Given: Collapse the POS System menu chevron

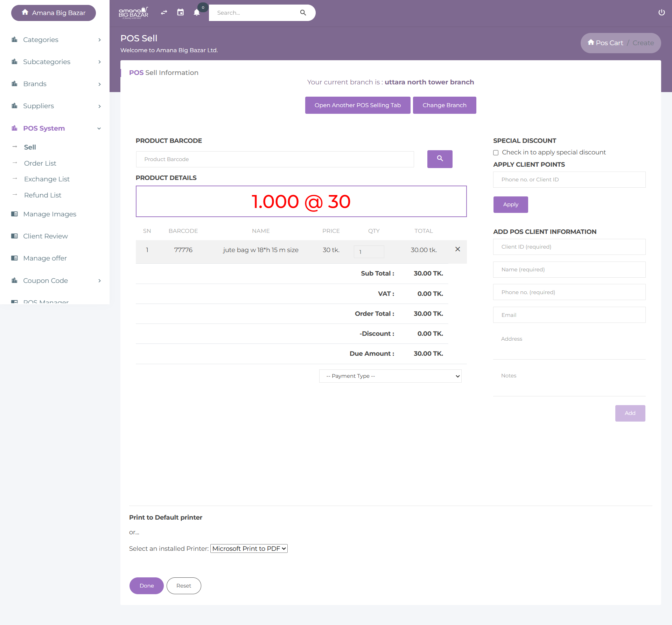Looking at the screenshot, I should (x=99, y=129).
